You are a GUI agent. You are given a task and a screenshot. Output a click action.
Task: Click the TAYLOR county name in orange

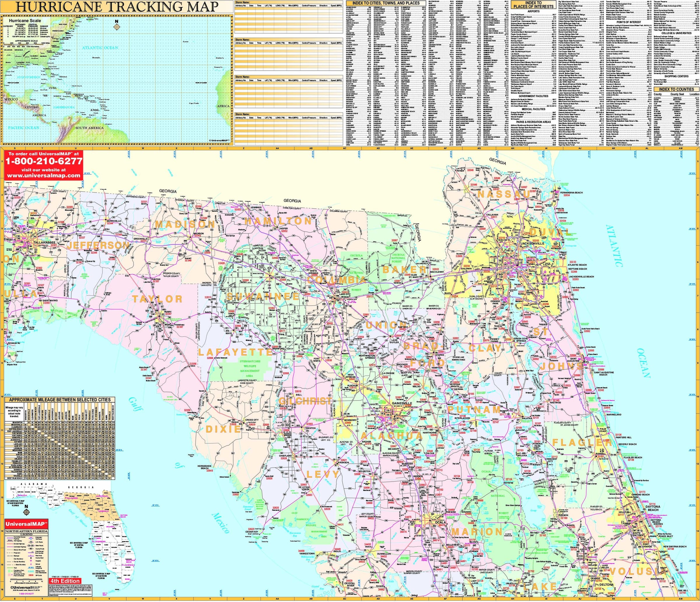[x=157, y=299]
